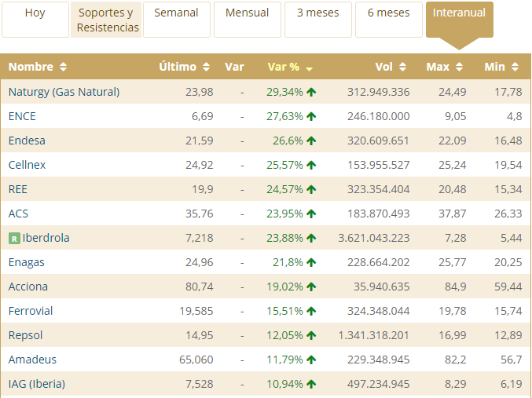Open the Iberdrola stock link
Image resolution: width=532 pixels, height=398 pixels.
46,238
